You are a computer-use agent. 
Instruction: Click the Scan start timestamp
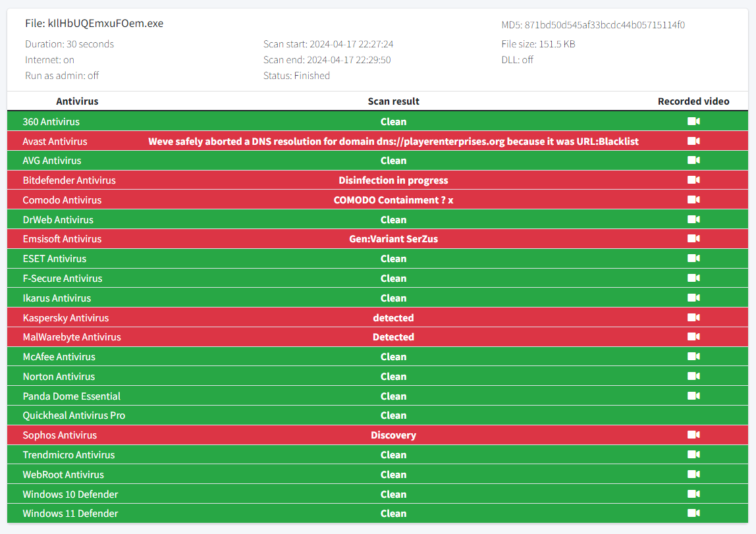pyautogui.click(x=352, y=44)
